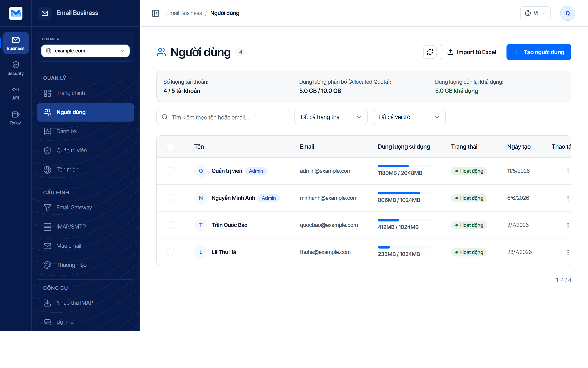
Task: Click the N avatar of Nguyễn Minh Anh
Action: click(x=201, y=198)
